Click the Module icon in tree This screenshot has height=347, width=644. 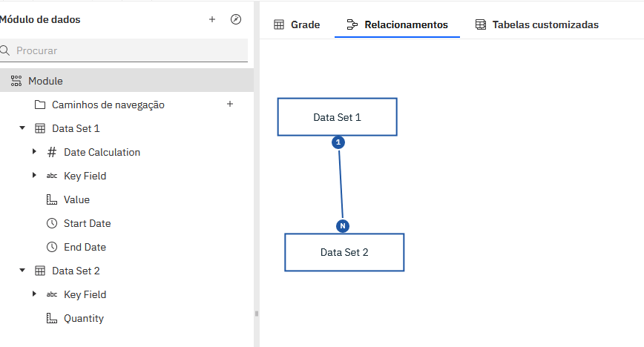click(16, 81)
